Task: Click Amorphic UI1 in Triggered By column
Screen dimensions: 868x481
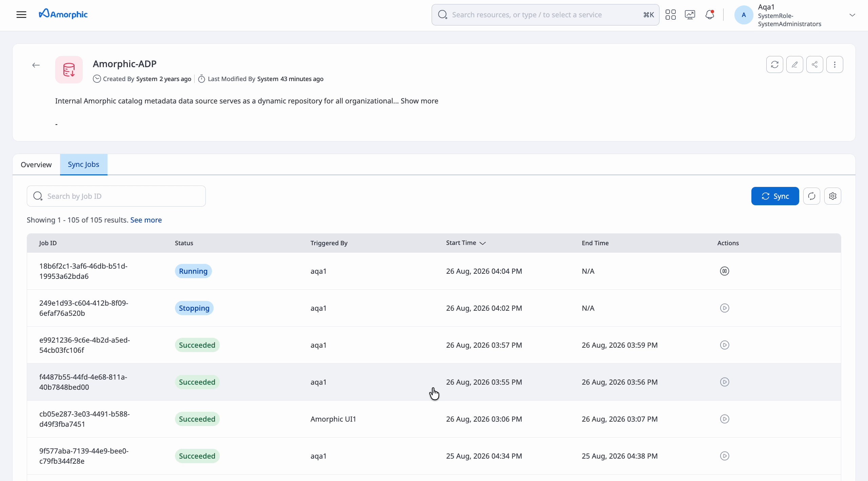Action: click(333, 419)
